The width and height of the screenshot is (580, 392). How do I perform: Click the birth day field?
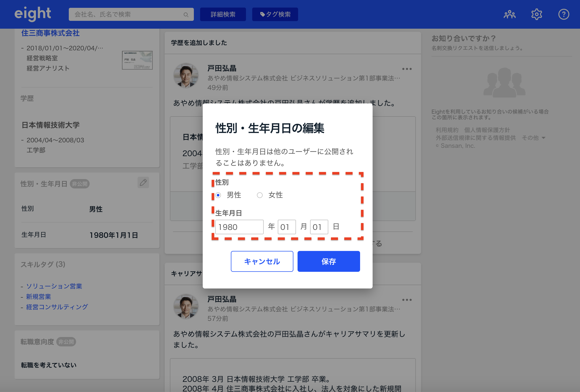point(319,227)
